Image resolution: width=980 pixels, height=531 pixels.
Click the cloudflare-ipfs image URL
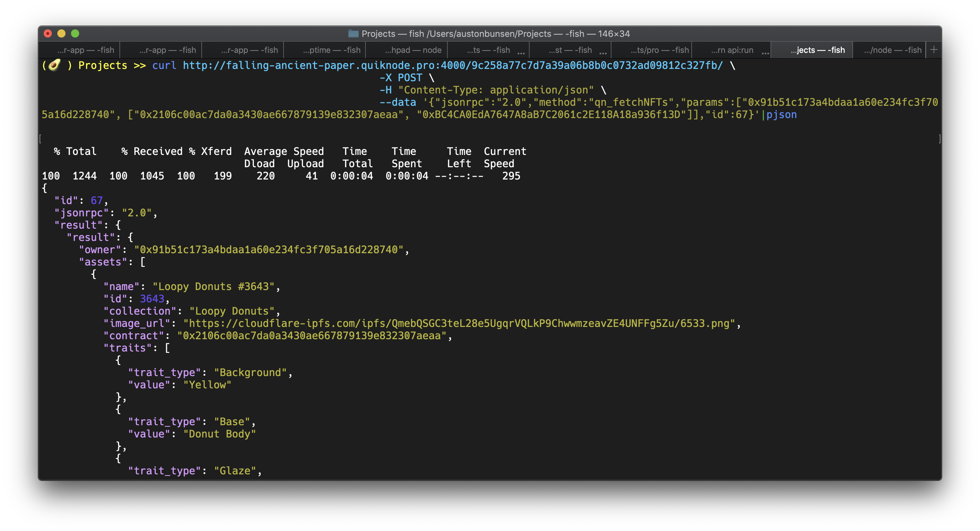coord(459,323)
